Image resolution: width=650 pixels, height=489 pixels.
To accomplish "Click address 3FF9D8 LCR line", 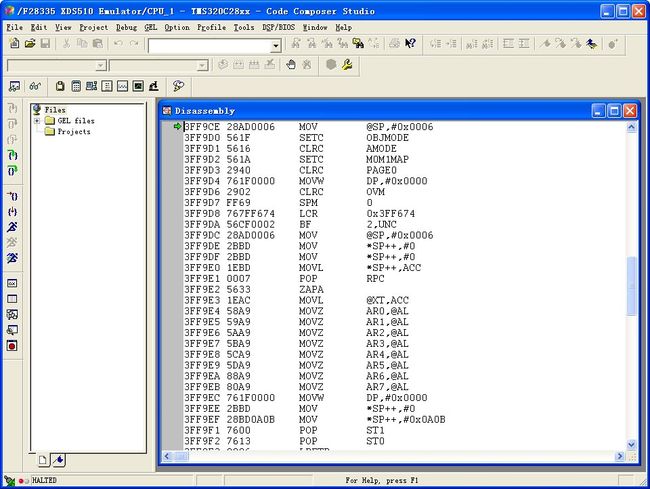I will (x=299, y=213).
